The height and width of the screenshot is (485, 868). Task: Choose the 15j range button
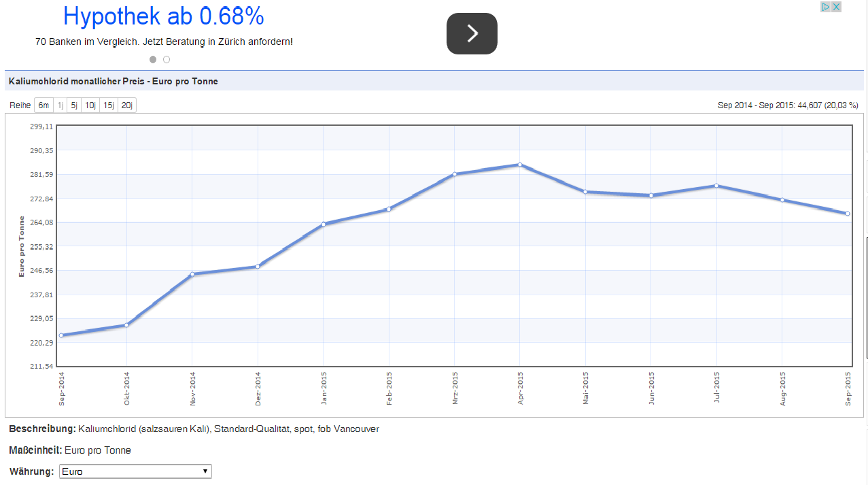(x=109, y=105)
